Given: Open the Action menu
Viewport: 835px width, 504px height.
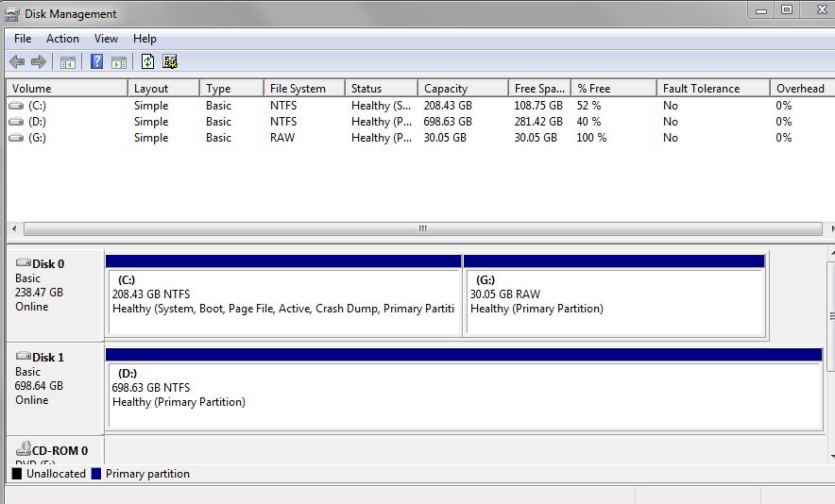Looking at the screenshot, I should [62, 39].
